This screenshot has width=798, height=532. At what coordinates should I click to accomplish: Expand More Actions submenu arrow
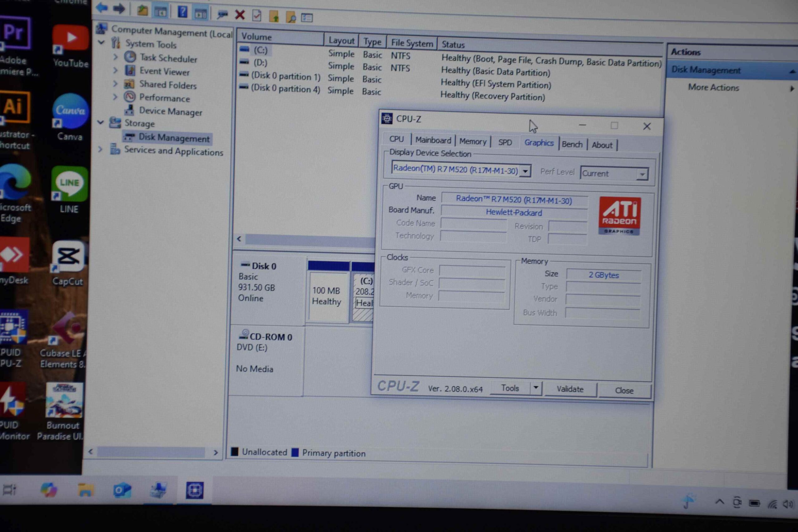pos(792,89)
